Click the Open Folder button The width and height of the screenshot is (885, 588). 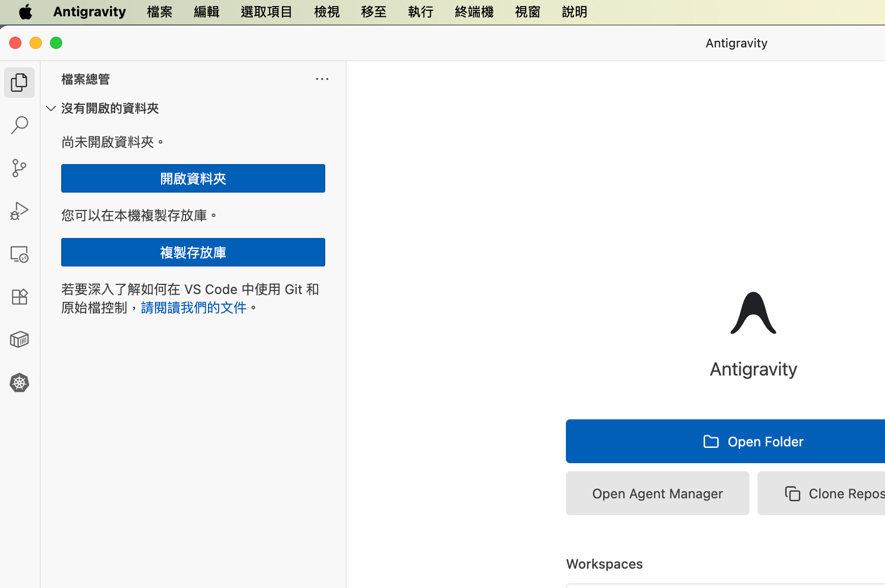coord(725,441)
